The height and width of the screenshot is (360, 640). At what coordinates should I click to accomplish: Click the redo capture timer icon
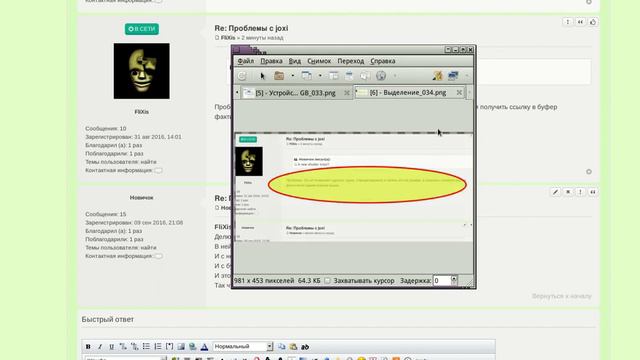(242, 76)
